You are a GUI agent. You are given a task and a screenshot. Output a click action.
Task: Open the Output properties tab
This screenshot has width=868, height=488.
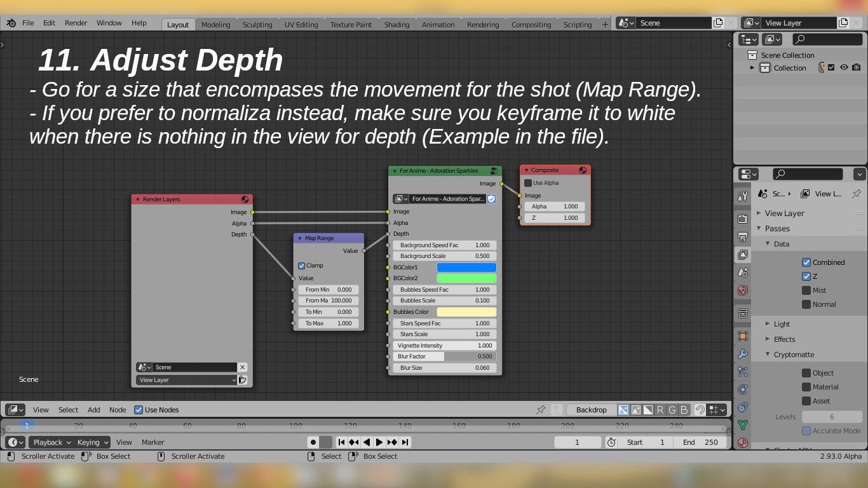pos(742,236)
